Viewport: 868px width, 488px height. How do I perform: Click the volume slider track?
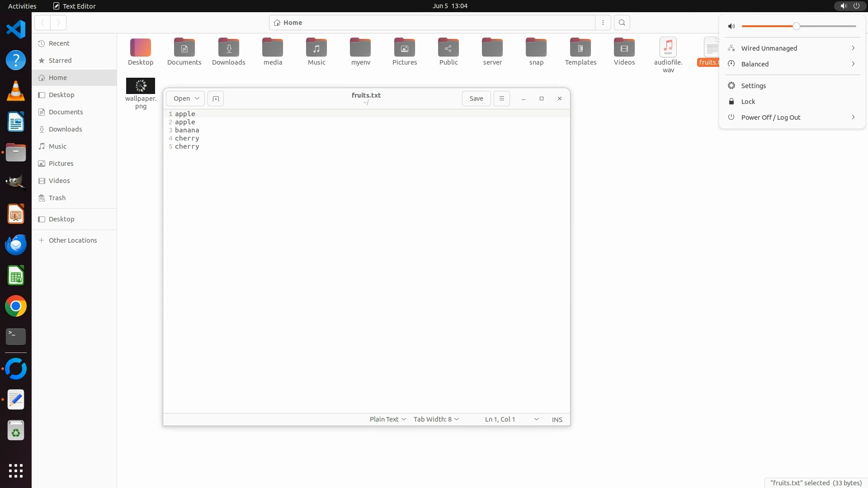(827, 26)
